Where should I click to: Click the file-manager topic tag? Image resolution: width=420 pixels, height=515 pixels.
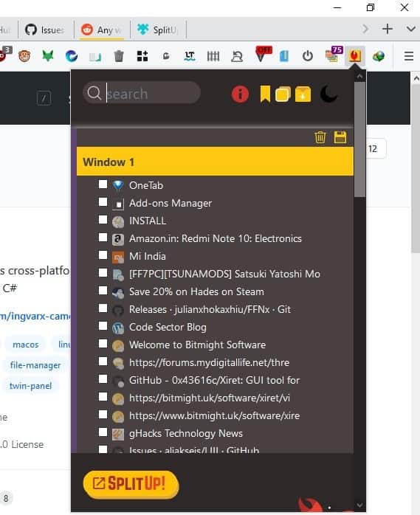point(35,365)
